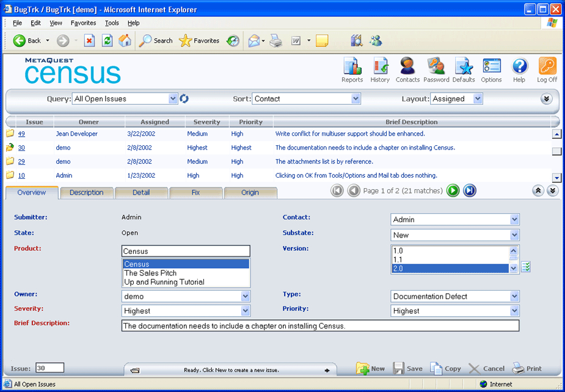Open the Options icon

tap(491, 66)
